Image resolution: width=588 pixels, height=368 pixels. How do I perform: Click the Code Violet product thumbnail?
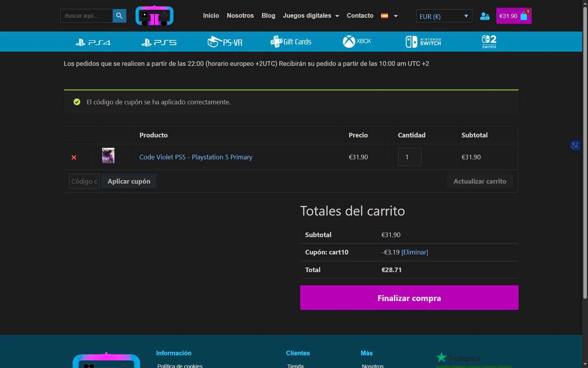(108, 156)
